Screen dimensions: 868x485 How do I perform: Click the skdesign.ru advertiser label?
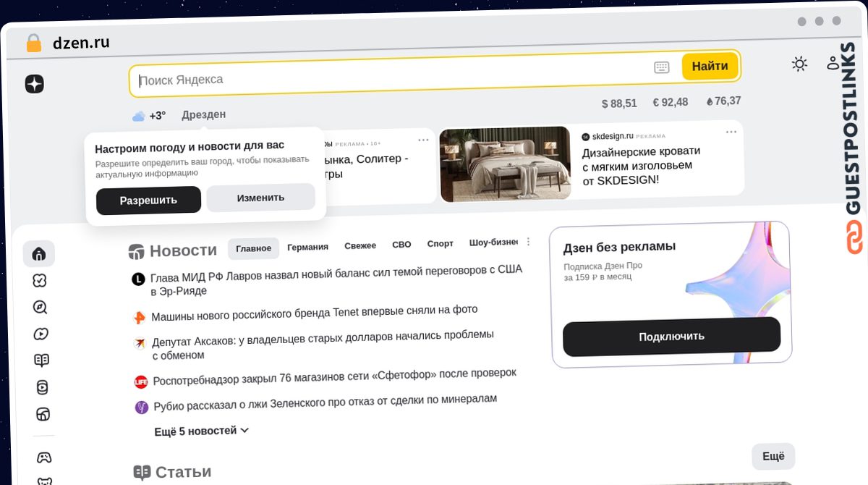tap(613, 136)
